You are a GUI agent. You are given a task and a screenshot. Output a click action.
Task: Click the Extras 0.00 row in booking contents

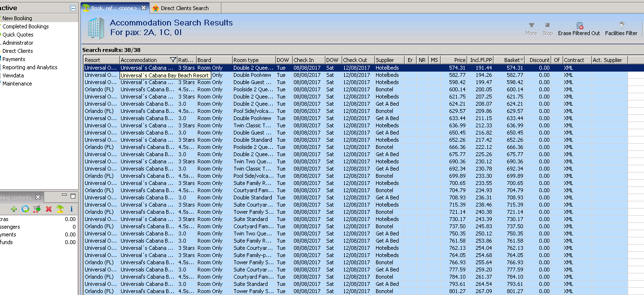(38, 219)
